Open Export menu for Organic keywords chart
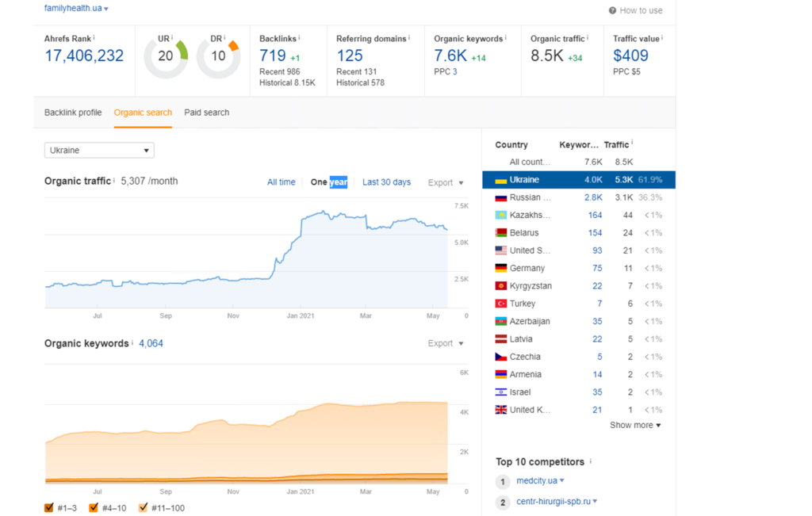This screenshot has width=812, height=516. 446,343
